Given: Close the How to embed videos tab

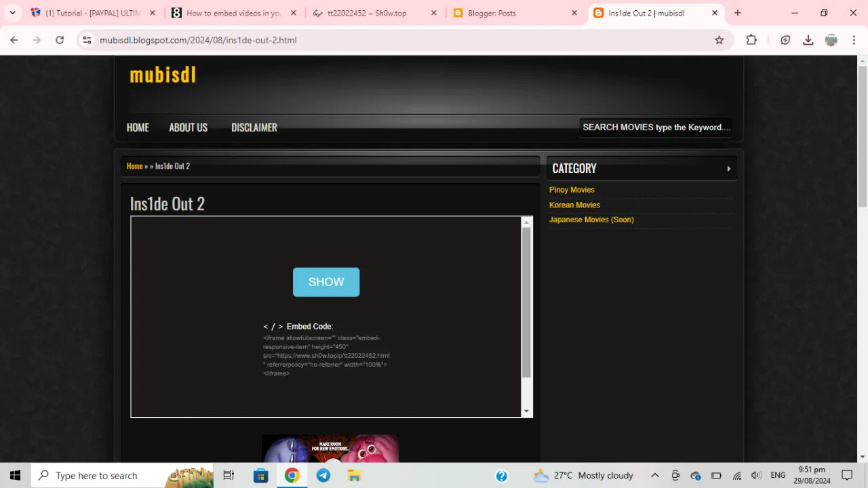Looking at the screenshot, I should 294,13.
